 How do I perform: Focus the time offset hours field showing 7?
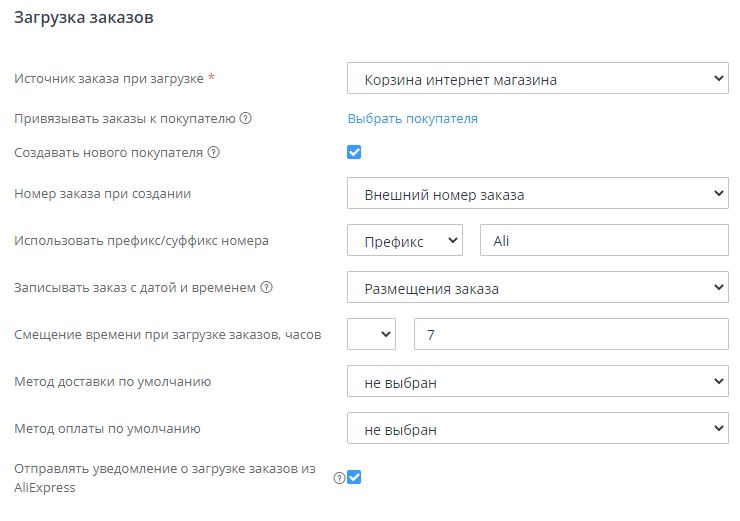[570, 335]
